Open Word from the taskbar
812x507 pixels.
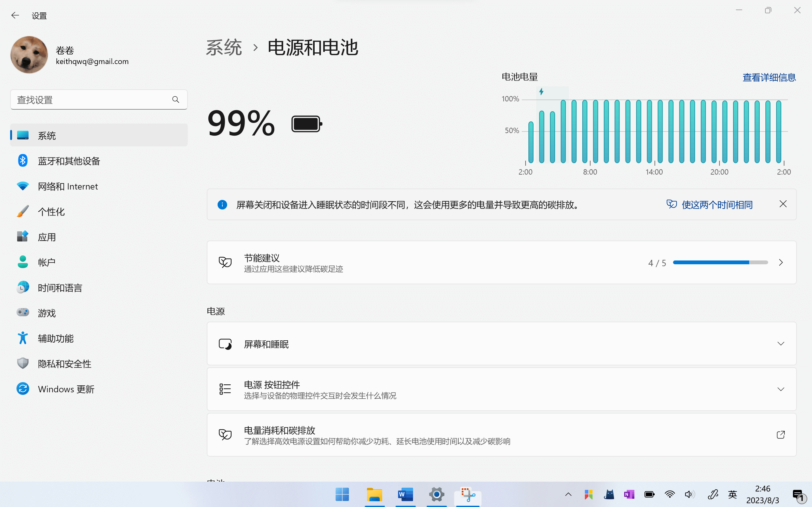tap(405, 495)
